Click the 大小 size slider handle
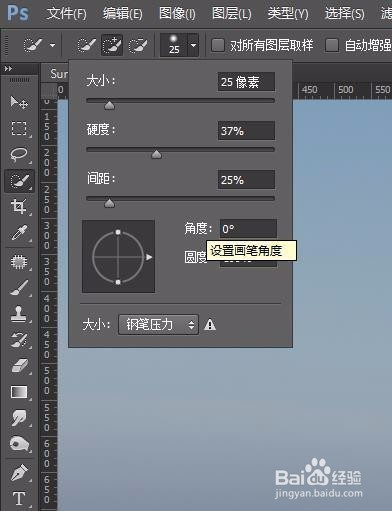 tap(109, 106)
